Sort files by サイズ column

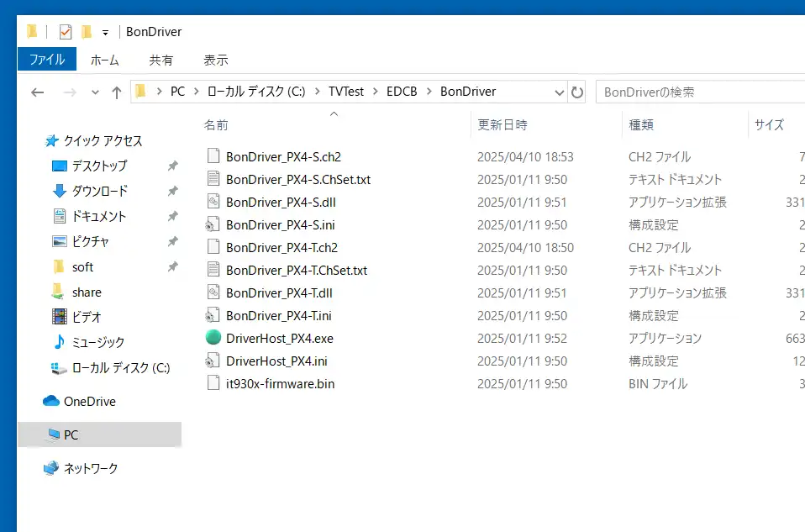tap(769, 125)
